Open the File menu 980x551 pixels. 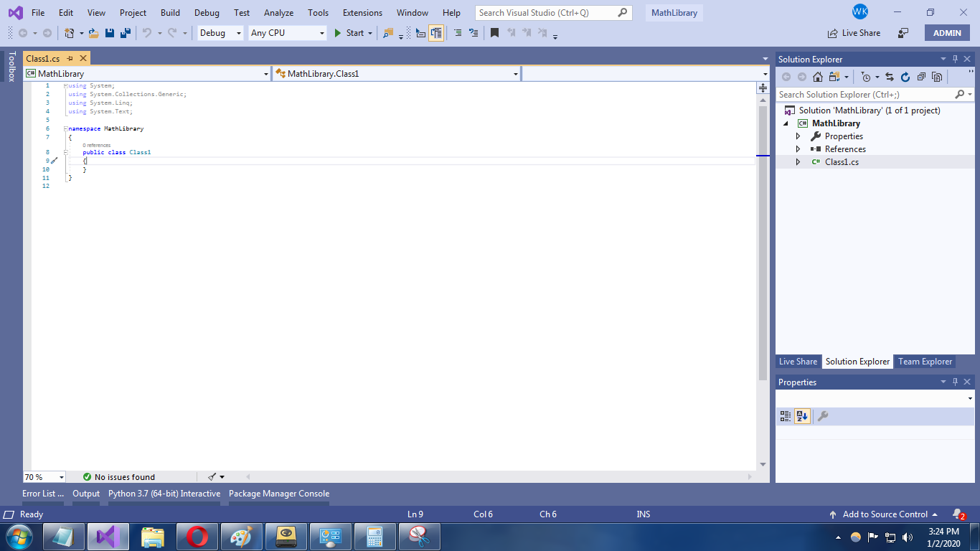[x=38, y=13]
